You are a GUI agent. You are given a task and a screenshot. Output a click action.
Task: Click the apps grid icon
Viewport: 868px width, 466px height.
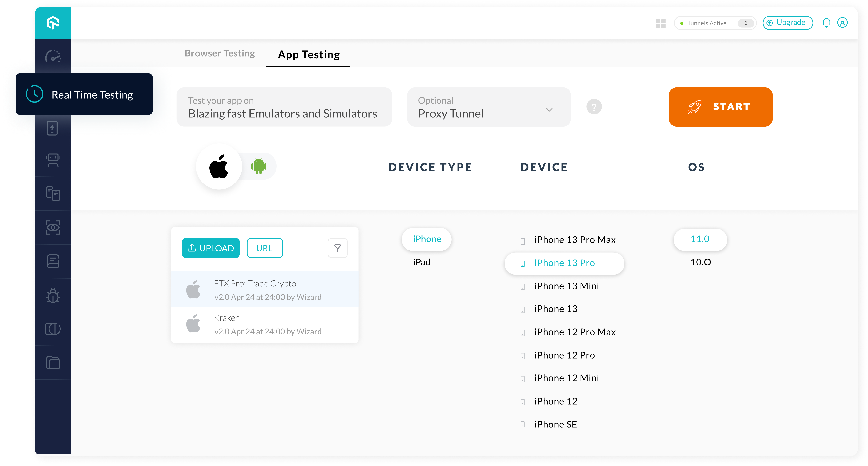tap(660, 23)
